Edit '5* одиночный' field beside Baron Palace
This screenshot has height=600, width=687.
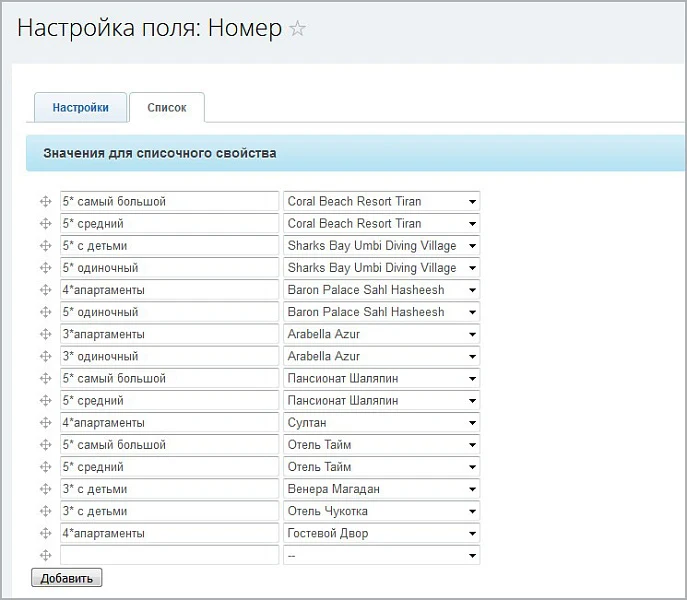pyautogui.click(x=170, y=312)
